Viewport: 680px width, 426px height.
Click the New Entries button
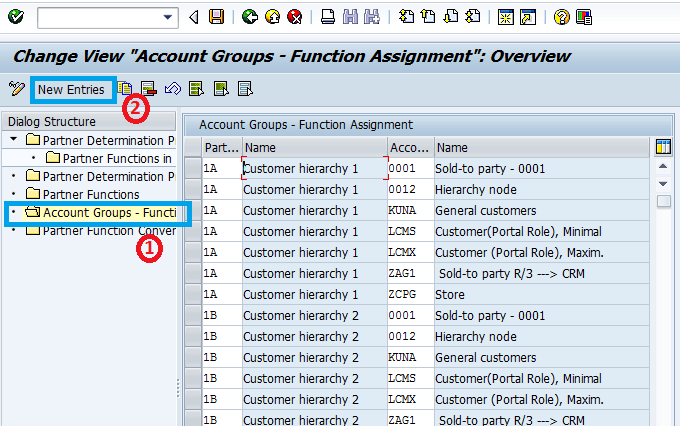tap(71, 89)
